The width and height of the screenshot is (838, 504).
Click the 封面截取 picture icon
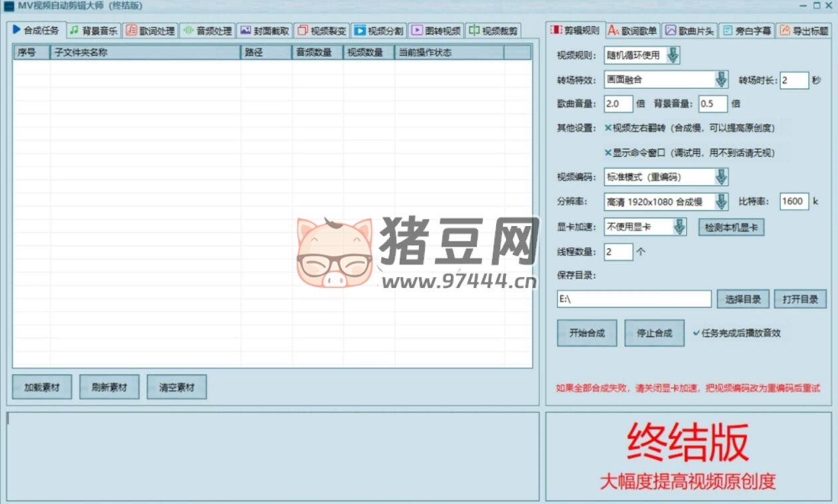click(x=245, y=31)
